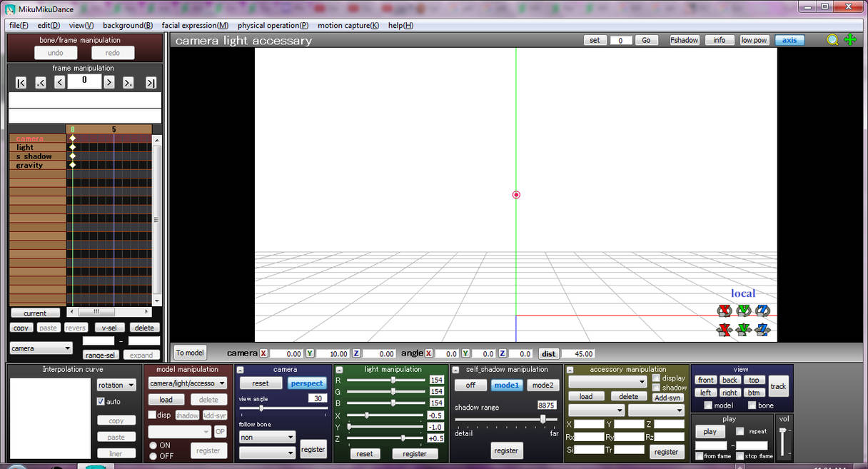The width and height of the screenshot is (868, 469).
Task: Collapse the accessory manipulation panel
Action: [x=570, y=370]
